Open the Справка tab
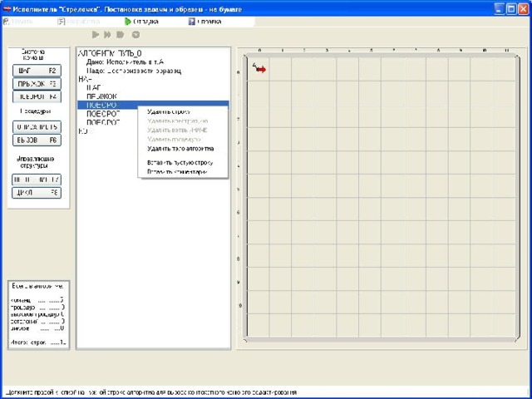This screenshot has height=399, width=532. [205, 22]
